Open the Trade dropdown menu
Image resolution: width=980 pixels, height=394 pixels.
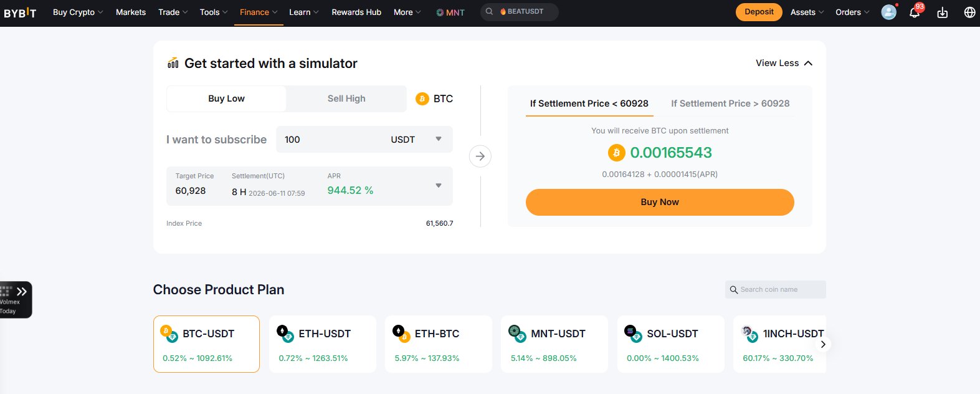click(x=173, y=12)
